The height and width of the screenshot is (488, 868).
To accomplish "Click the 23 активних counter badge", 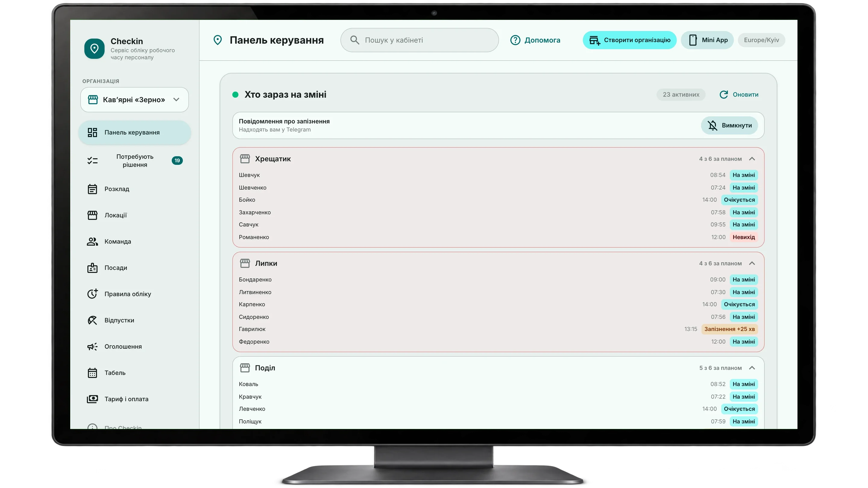I will click(681, 95).
